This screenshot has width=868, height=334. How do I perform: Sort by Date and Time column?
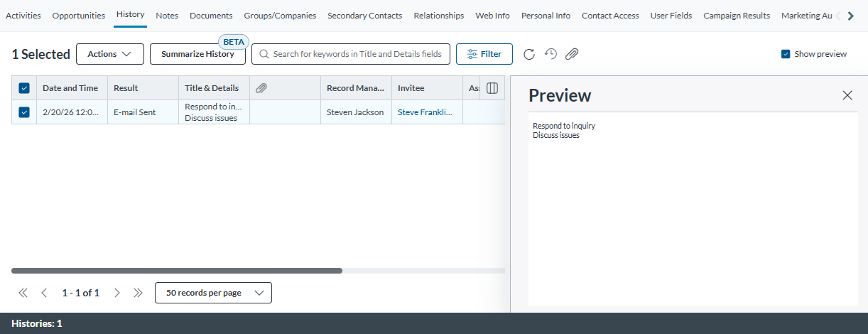72,88
